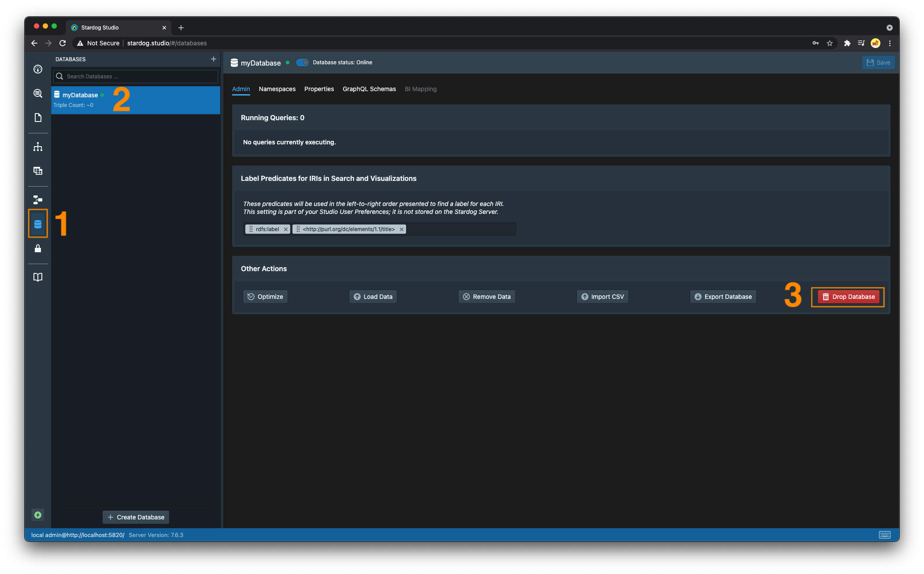Image resolution: width=924 pixels, height=574 pixels.
Task: Click the Databases cylinder icon in sidebar
Action: [x=38, y=224]
